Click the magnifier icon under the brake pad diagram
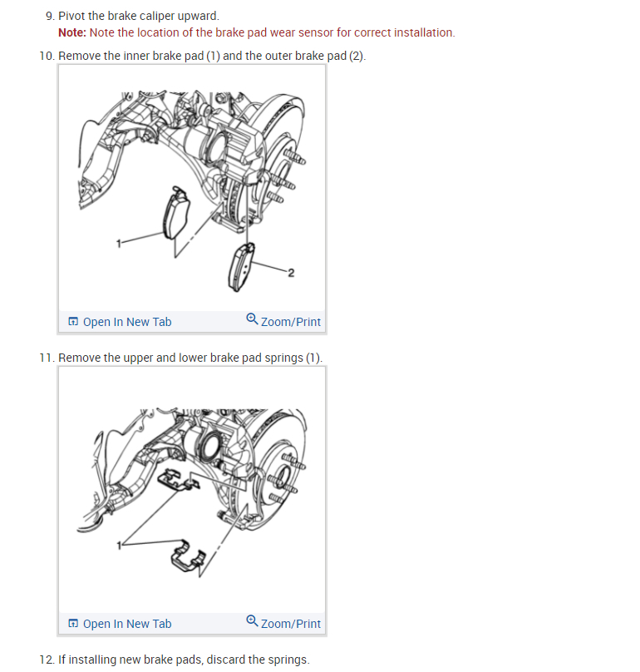Screen dimensions: 640x672 coord(252,319)
